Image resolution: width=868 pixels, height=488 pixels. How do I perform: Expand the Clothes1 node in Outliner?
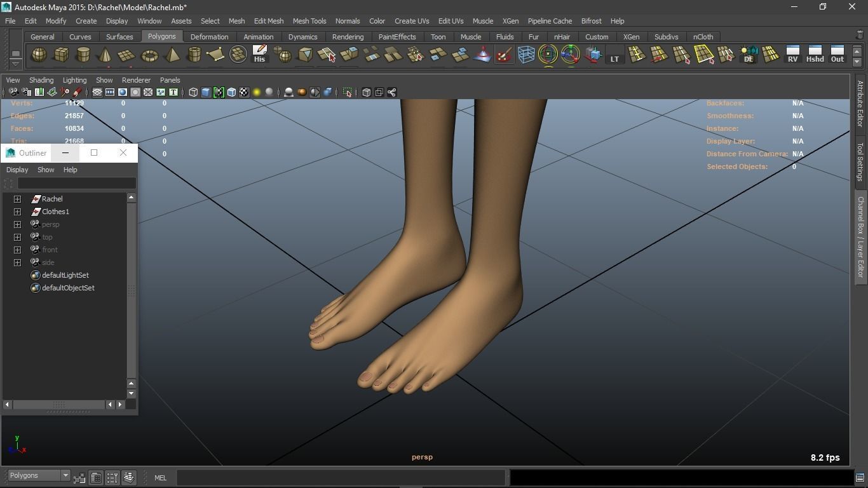pyautogui.click(x=18, y=212)
